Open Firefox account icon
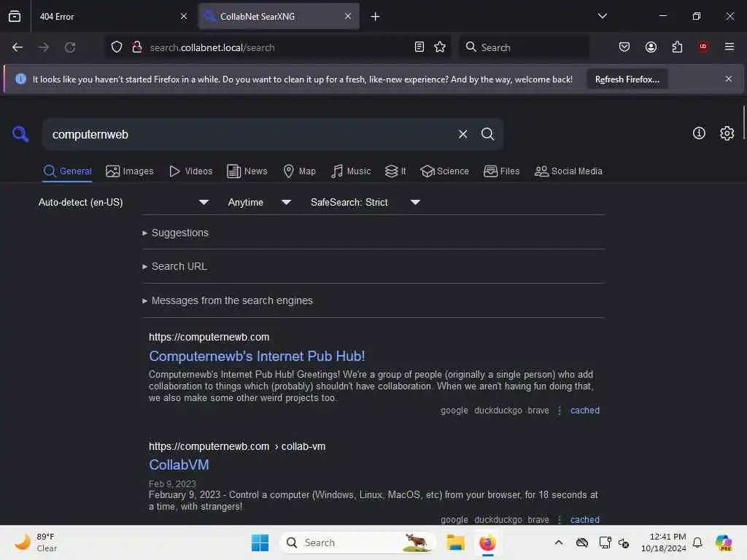Image resolution: width=747 pixels, height=560 pixels. (x=651, y=47)
